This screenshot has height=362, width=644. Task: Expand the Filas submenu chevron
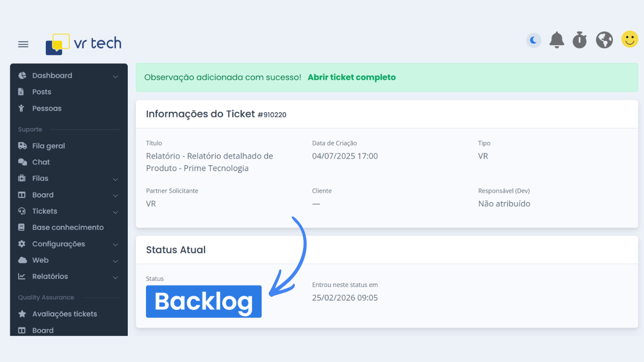pyautogui.click(x=115, y=179)
